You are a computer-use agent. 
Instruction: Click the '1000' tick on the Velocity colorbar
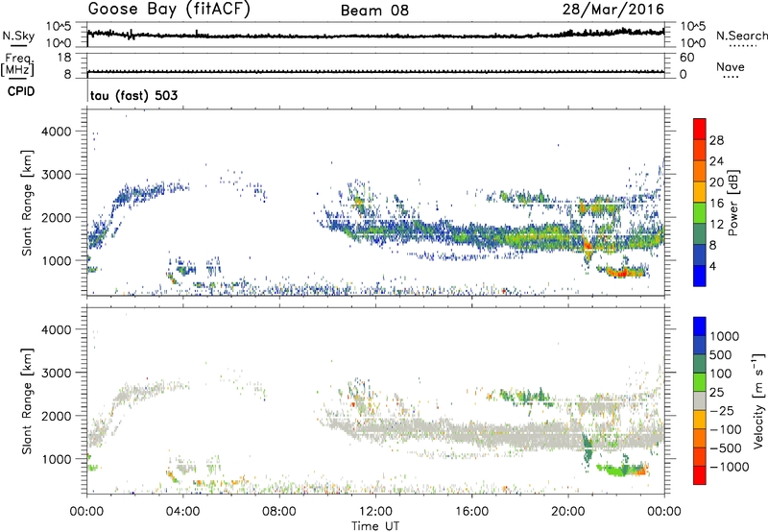pyautogui.click(x=725, y=336)
